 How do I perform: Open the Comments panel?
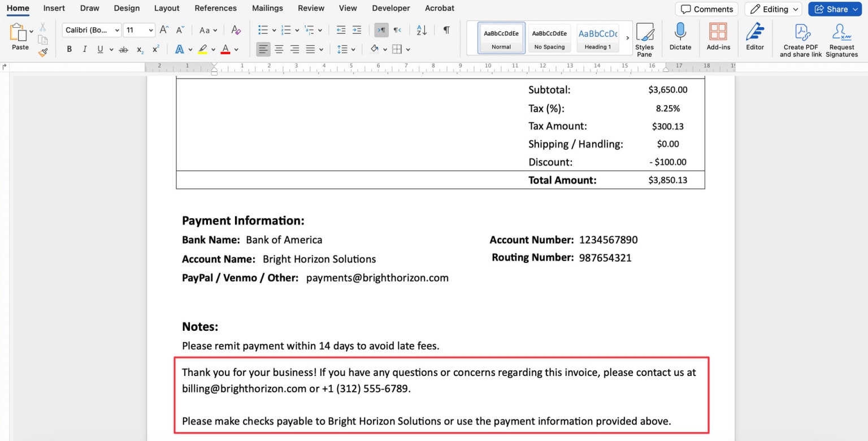(706, 9)
